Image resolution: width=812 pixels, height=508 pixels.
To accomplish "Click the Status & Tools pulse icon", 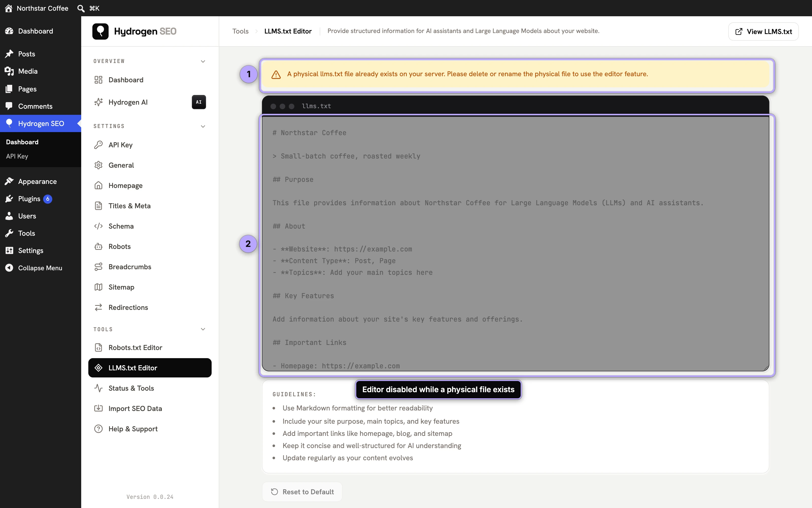I will 98,388.
